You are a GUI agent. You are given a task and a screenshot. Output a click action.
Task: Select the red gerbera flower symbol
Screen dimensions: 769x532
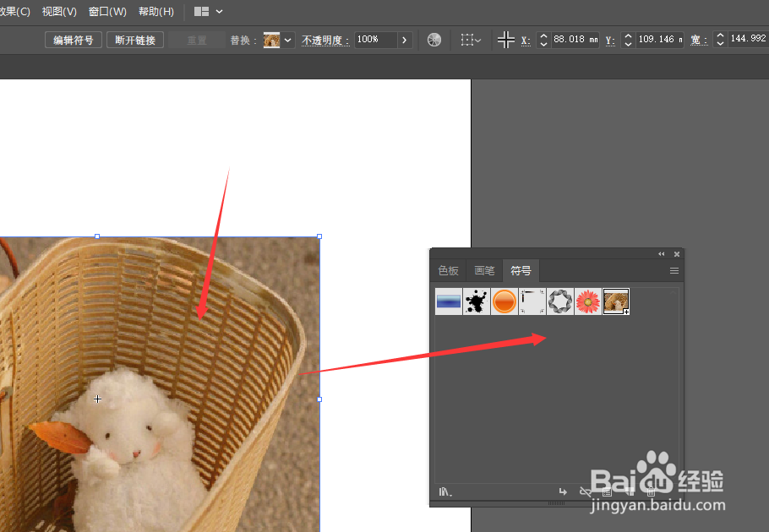tap(588, 301)
